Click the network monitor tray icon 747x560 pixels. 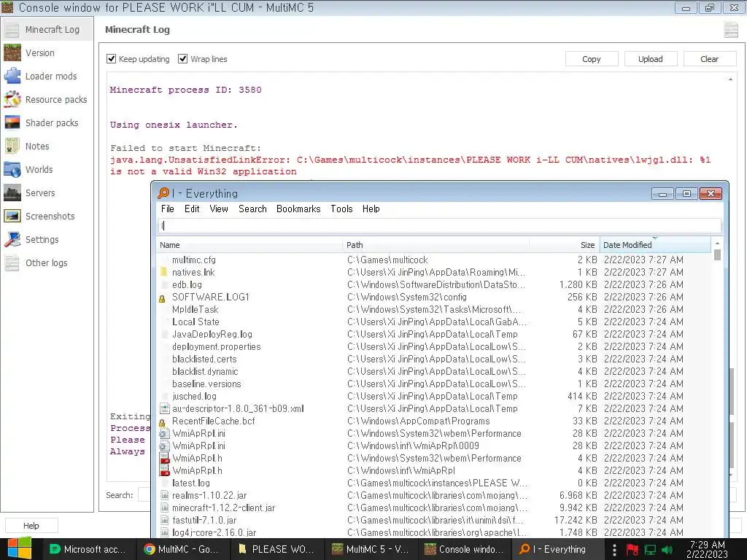click(650, 550)
